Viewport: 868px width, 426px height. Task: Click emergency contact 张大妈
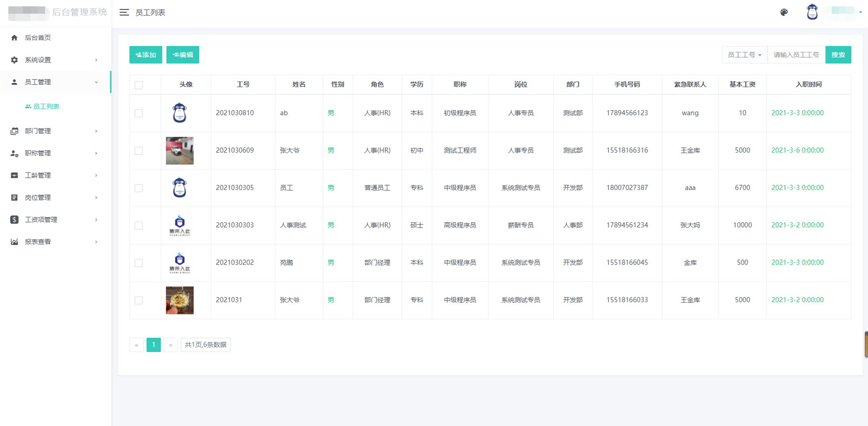(690, 225)
